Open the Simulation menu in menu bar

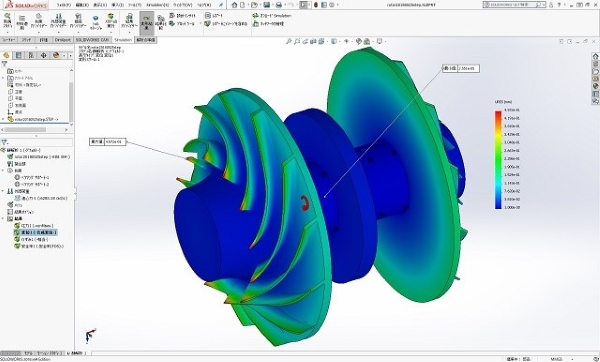click(157, 5)
